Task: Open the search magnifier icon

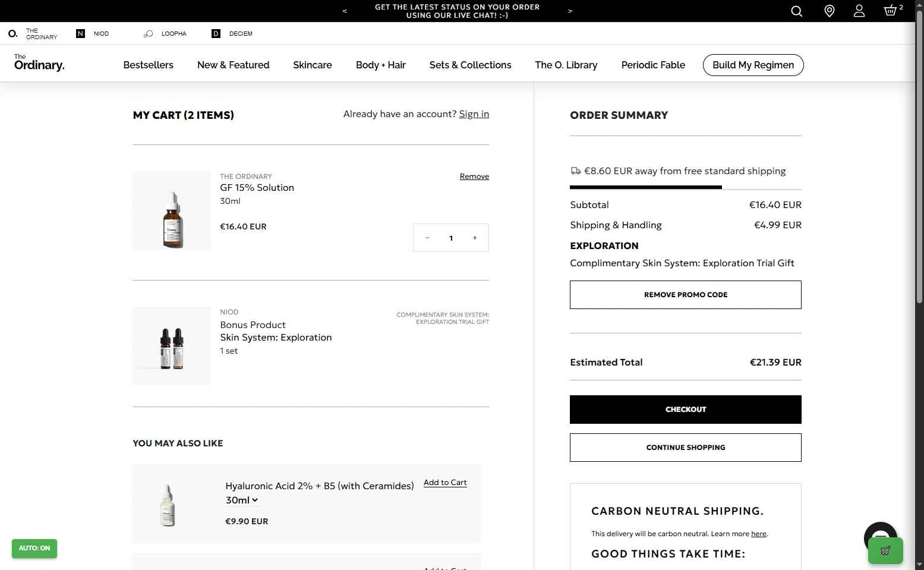Action: tap(797, 11)
